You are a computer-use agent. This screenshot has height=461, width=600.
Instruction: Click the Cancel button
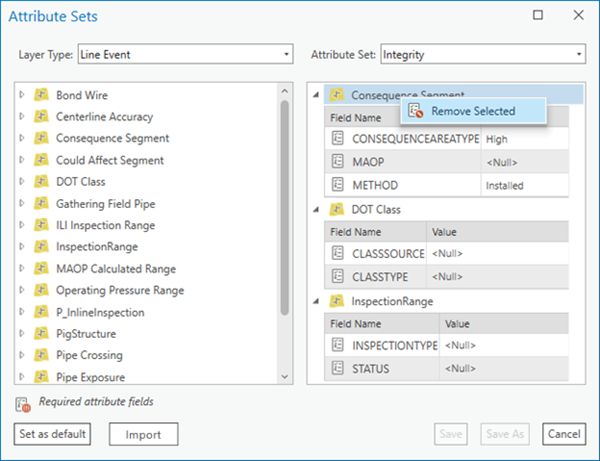(563, 434)
